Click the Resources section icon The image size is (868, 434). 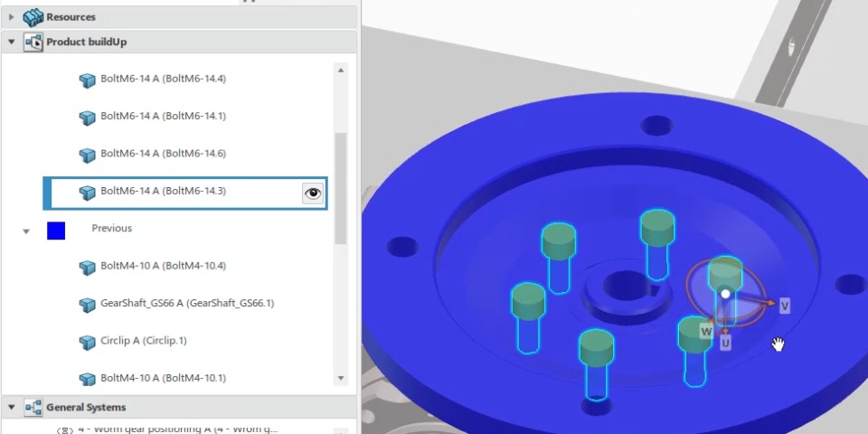[33, 17]
